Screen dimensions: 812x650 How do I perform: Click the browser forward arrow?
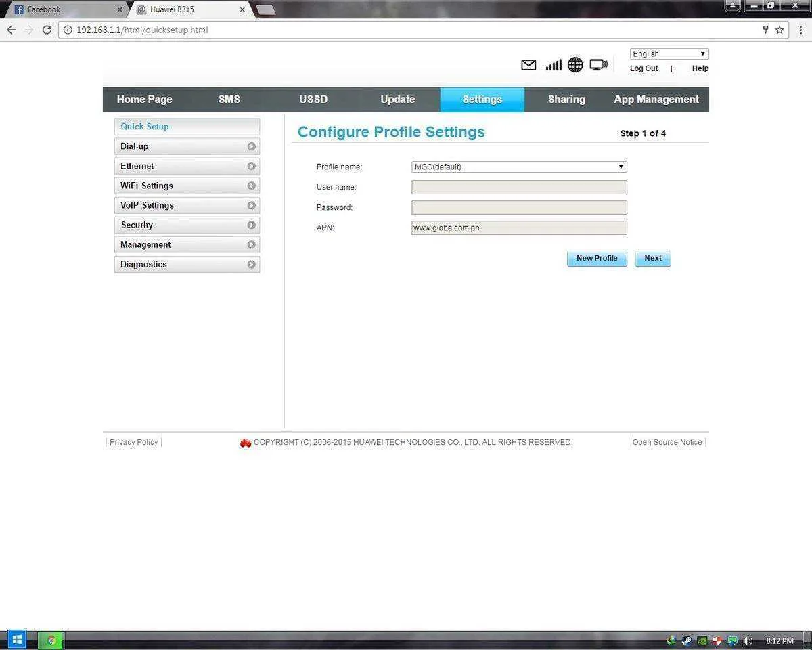tap(28, 30)
